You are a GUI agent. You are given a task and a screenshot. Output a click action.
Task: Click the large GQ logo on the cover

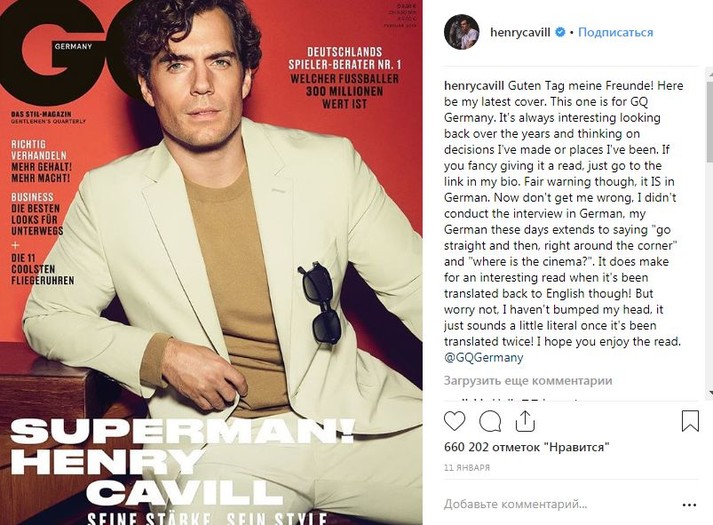click(70, 45)
